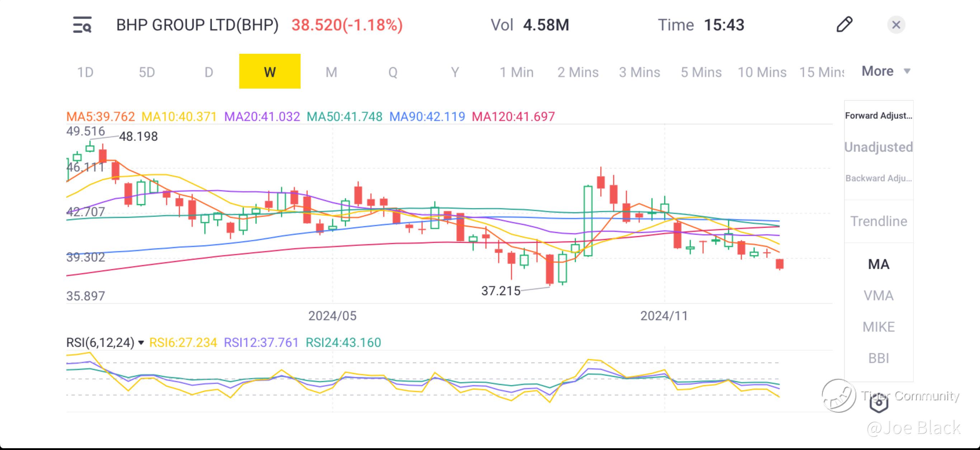Close the chart with X icon
The image size is (980, 450).
pyautogui.click(x=896, y=25)
